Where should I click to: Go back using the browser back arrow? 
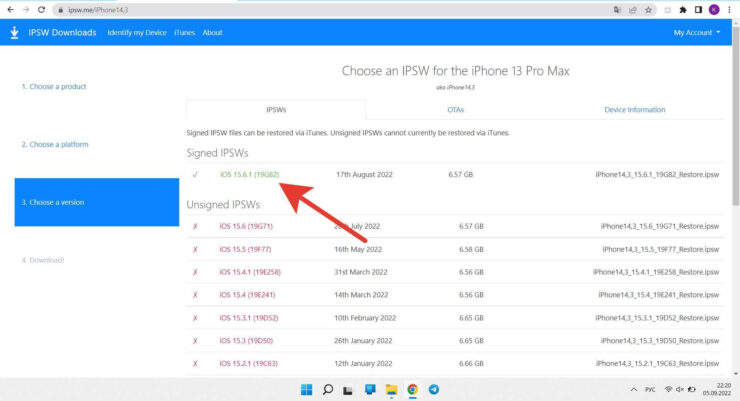(x=8, y=9)
